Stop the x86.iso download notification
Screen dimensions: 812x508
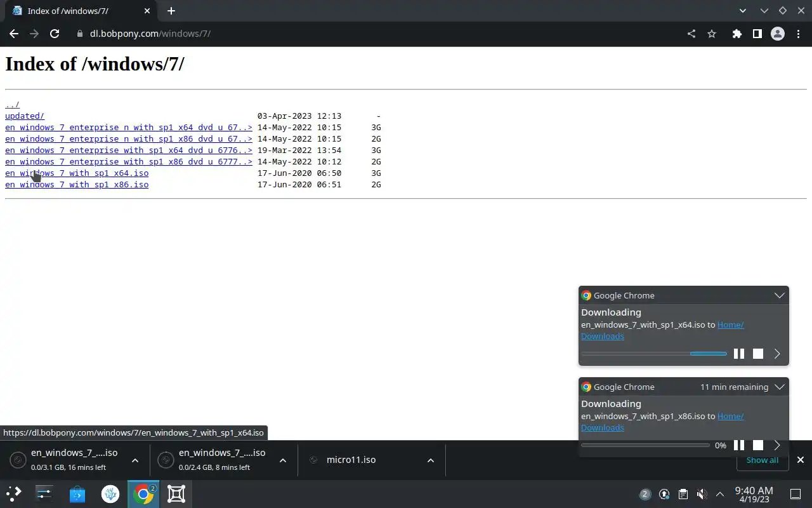point(757,445)
